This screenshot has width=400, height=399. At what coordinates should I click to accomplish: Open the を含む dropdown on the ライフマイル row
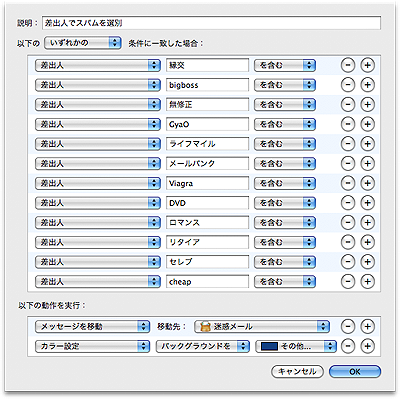click(285, 144)
